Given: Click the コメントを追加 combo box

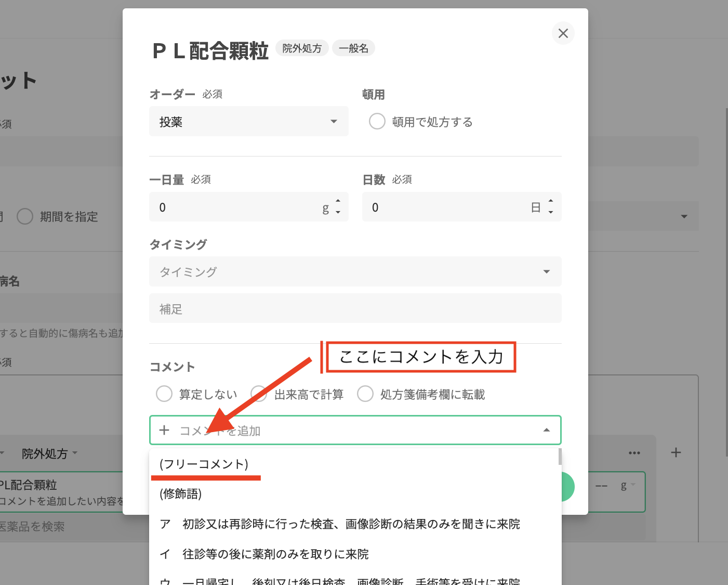Looking at the screenshot, I should pos(355,430).
